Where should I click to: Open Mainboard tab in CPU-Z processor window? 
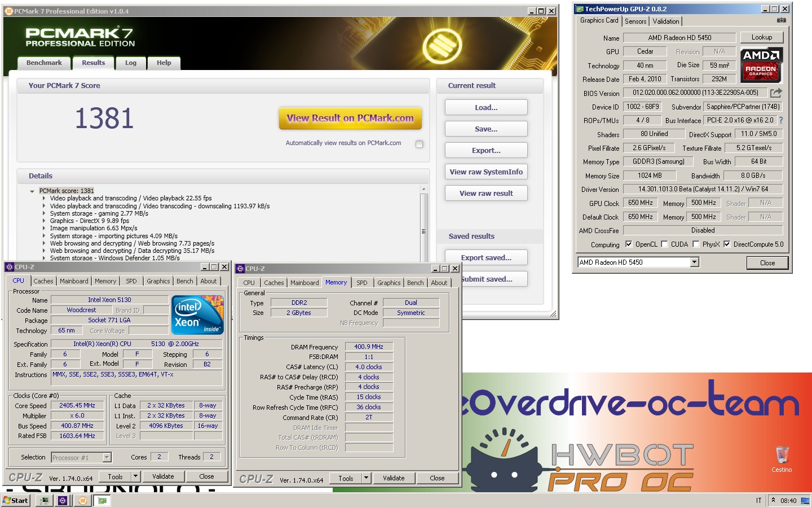pos(74,281)
